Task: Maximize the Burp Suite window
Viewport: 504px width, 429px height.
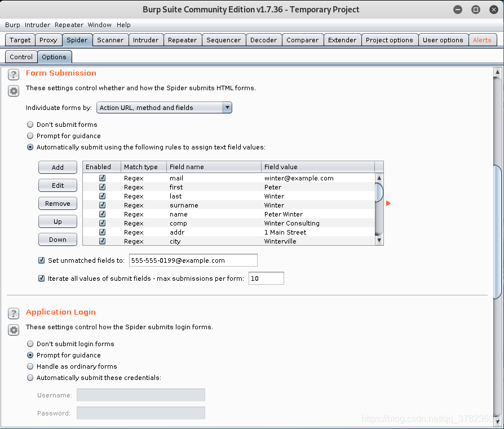Action: pyautogui.click(x=476, y=10)
